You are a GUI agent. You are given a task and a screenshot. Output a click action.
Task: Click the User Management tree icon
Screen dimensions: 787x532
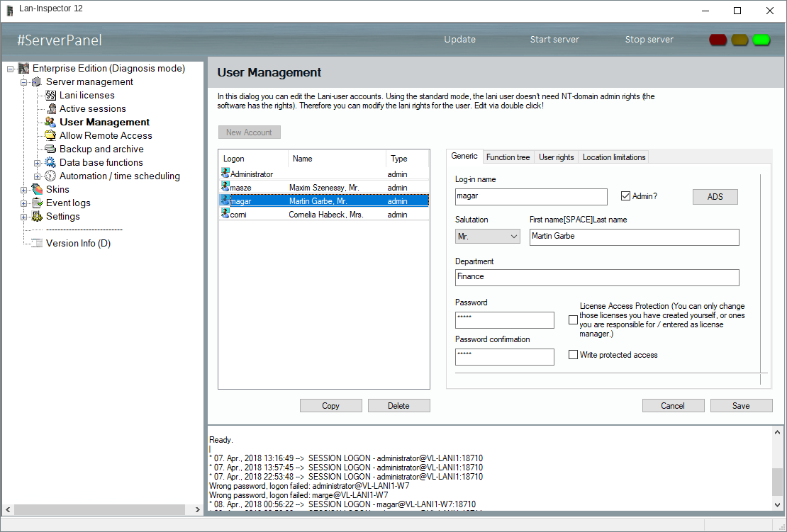(50, 122)
